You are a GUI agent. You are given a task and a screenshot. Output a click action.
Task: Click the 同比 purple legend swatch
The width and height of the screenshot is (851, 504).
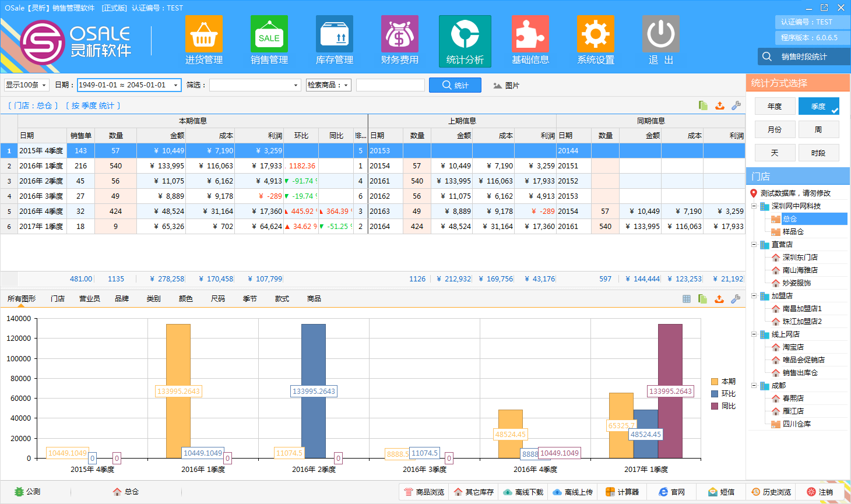(715, 406)
